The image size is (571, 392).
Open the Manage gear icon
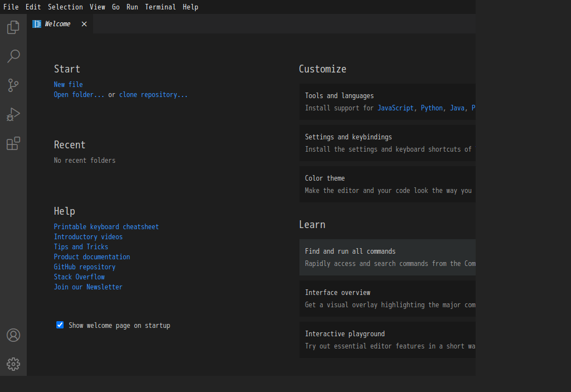(13, 364)
